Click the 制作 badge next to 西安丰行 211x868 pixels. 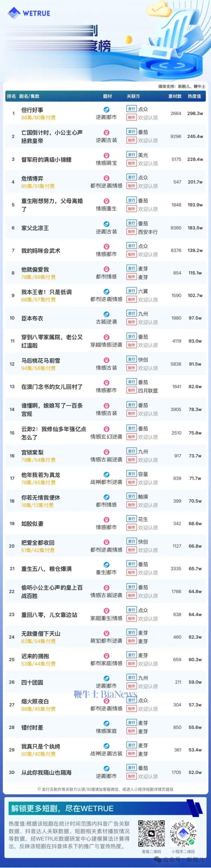132,231
